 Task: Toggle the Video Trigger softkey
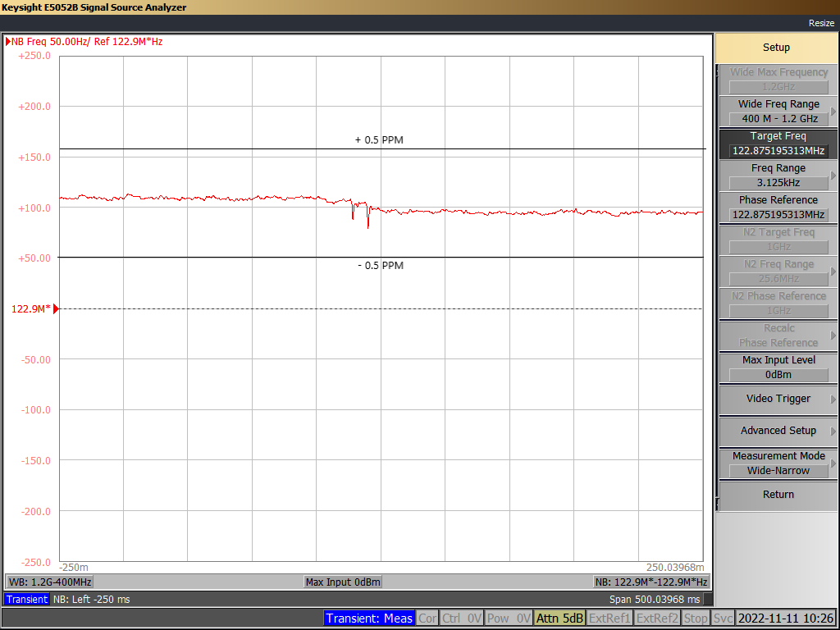[777, 399]
